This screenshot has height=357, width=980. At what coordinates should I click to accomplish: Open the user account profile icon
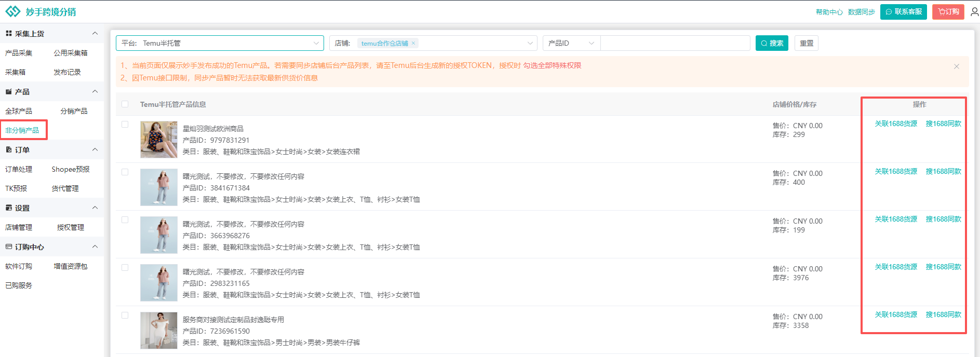pyautogui.click(x=974, y=11)
